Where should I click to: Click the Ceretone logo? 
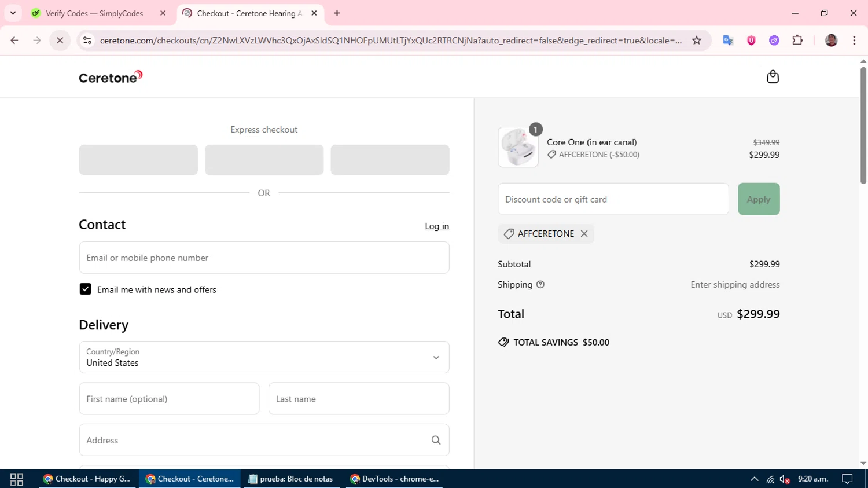[x=111, y=77]
